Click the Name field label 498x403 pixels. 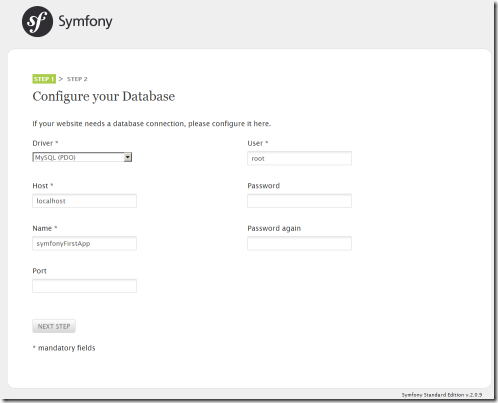click(45, 228)
